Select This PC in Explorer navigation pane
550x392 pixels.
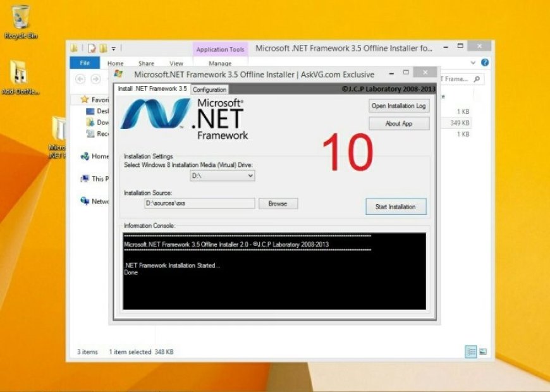(x=95, y=179)
